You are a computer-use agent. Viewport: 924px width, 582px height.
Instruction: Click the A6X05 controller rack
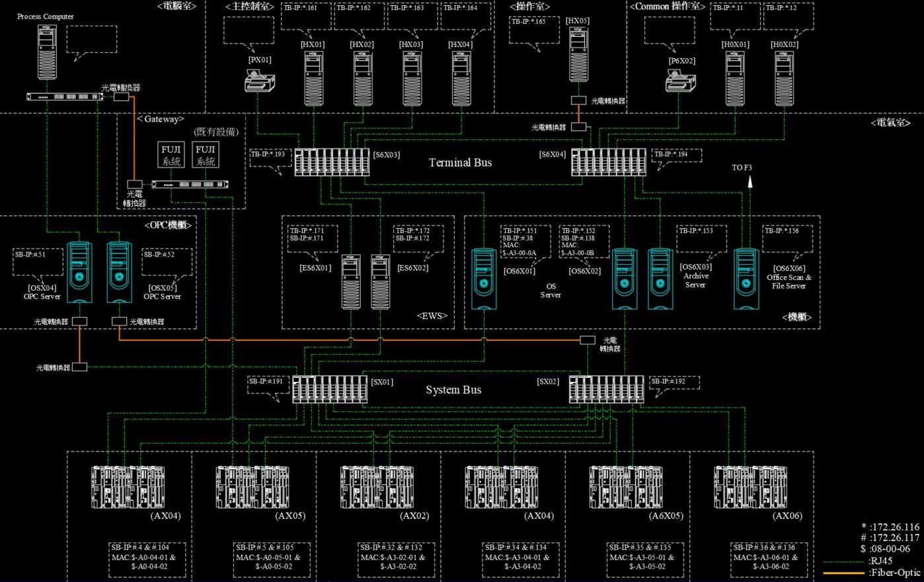coord(626,488)
